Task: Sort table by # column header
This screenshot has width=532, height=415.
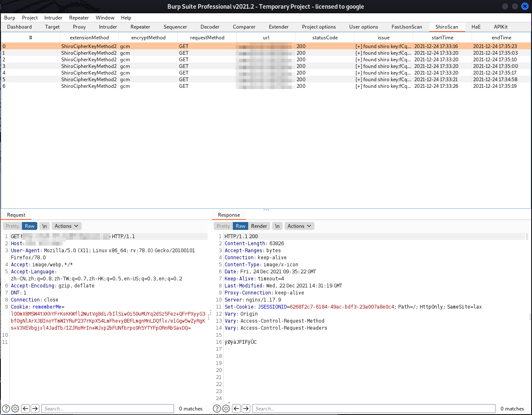Action: click(31, 37)
